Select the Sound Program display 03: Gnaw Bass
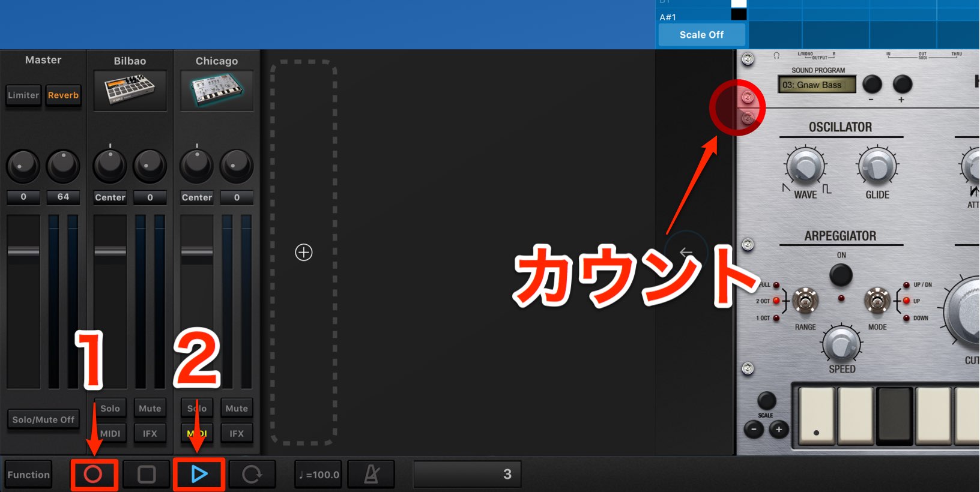 tap(817, 85)
